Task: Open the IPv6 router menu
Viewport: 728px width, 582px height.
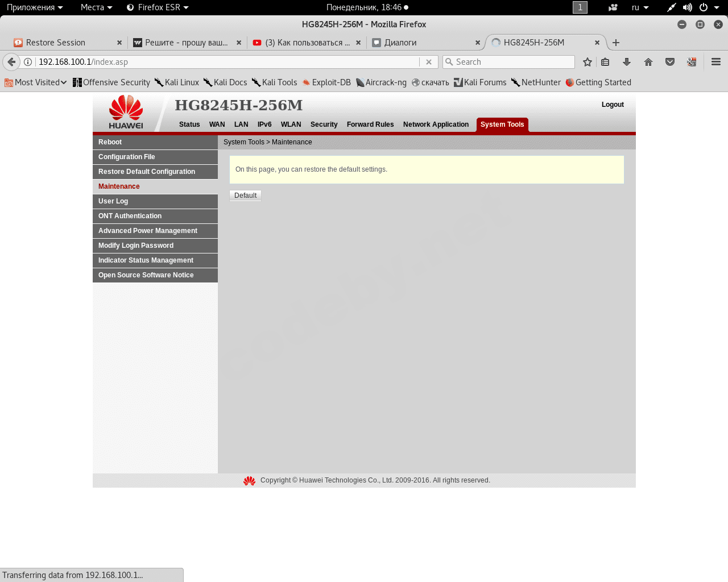Action: pyautogui.click(x=264, y=124)
